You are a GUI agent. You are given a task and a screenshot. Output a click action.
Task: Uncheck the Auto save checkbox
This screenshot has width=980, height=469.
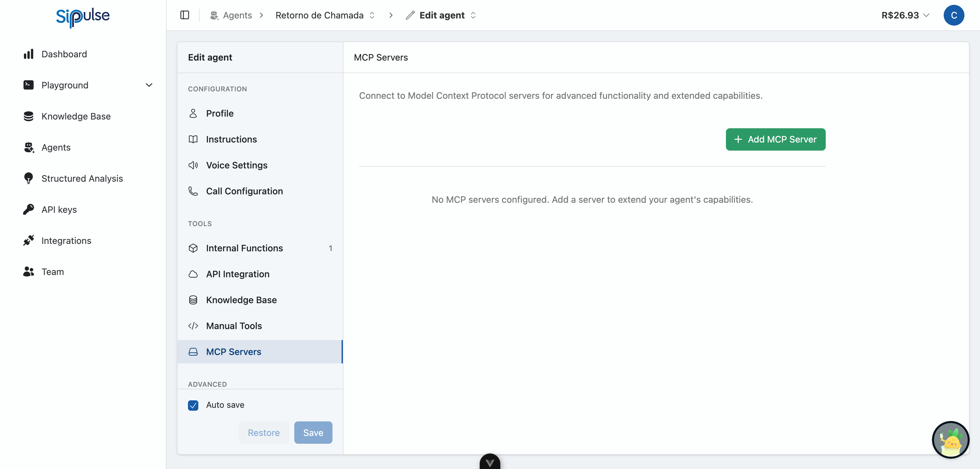(193, 405)
